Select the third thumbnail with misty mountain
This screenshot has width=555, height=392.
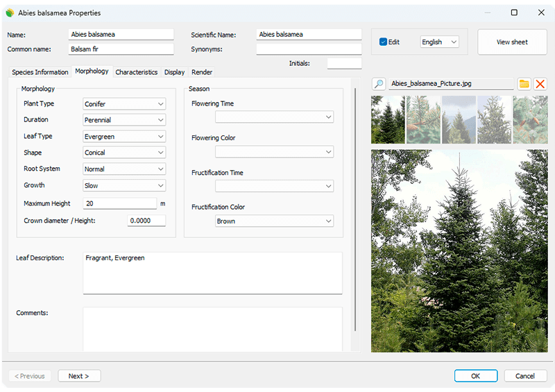[459, 120]
